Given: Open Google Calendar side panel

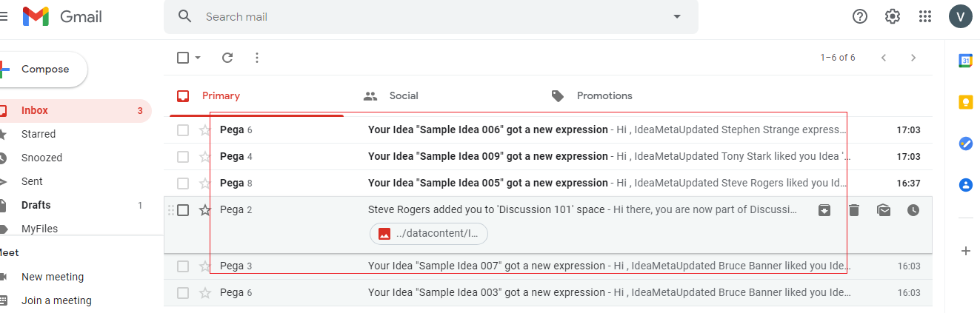Looking at the screenshot, I should (x=965, y=61).
